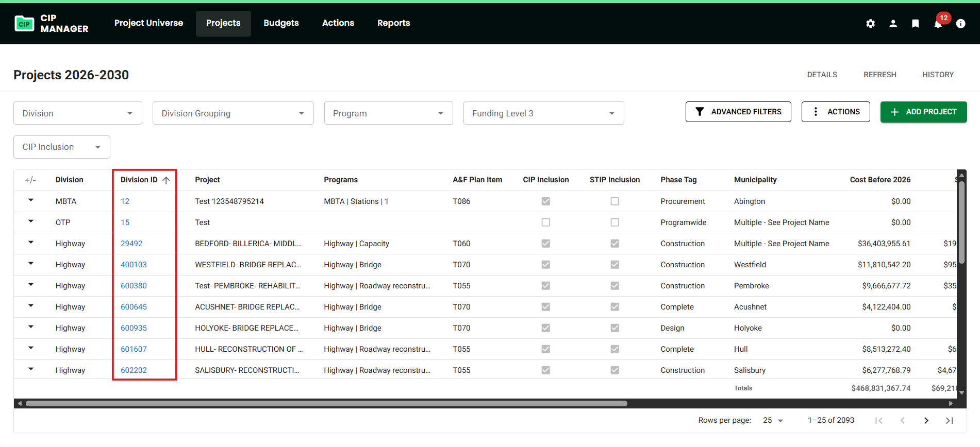Toggle CIP Inclusion checkbox for OTP row
The height and width of the screenshot is (447, 980).
[545, 222]
